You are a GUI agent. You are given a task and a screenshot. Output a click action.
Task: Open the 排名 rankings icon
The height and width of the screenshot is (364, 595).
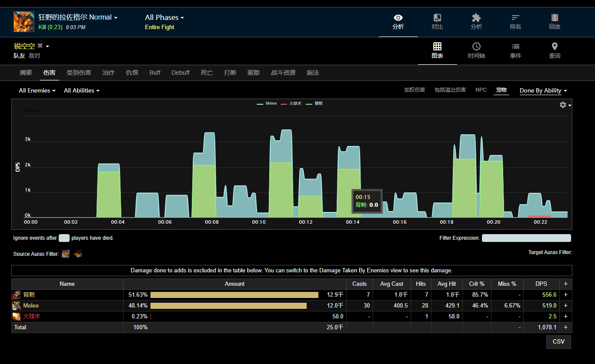[x=515, y=18]
